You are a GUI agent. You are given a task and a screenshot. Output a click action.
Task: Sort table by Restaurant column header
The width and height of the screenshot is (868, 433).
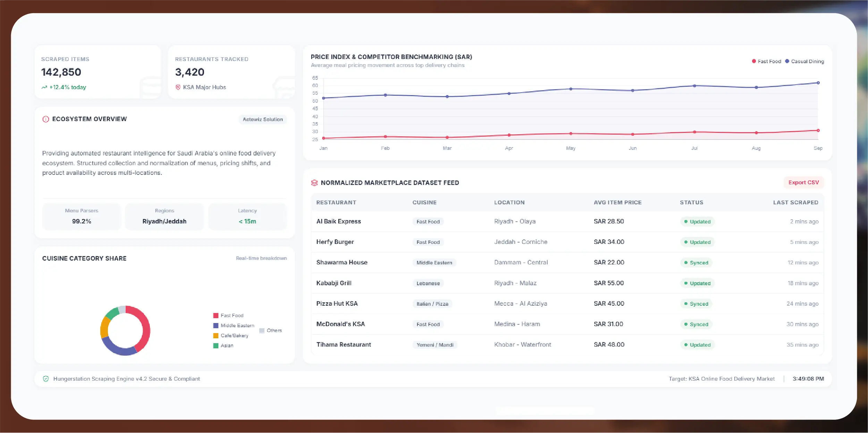point(336,203)
